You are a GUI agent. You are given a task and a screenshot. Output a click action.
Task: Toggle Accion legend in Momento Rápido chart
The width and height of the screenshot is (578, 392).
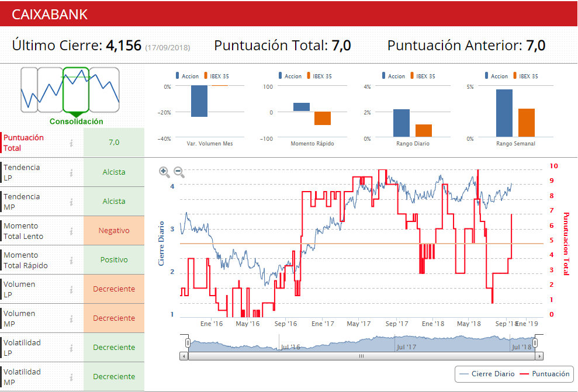[x=290, y=76]
